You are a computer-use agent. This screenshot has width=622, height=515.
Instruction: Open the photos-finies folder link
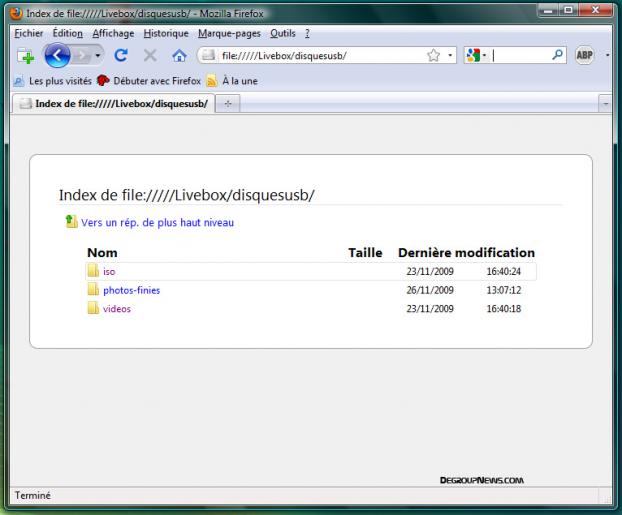coord(131,290)
